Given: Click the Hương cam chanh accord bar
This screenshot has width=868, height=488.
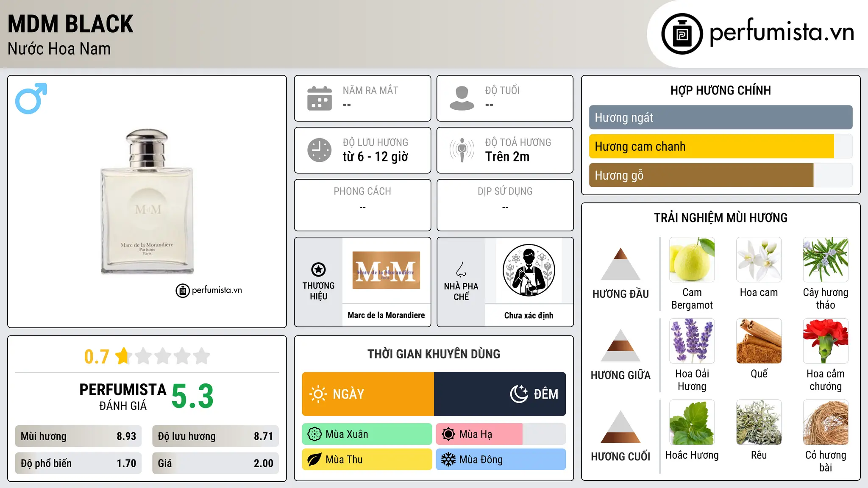Looking at the screenshot, I should coord(721,146).
